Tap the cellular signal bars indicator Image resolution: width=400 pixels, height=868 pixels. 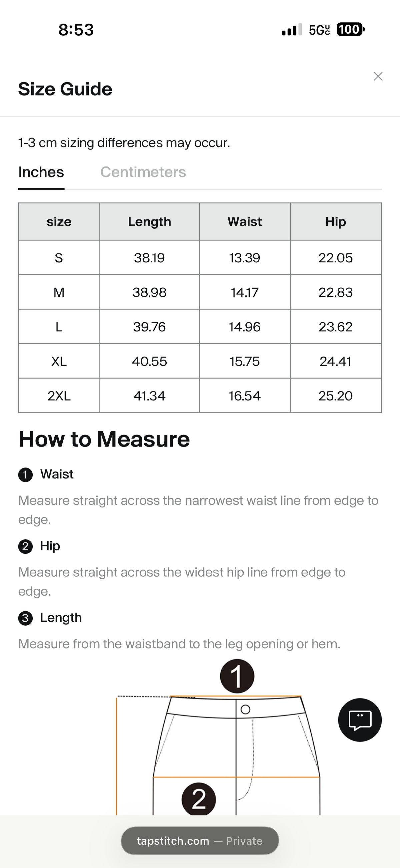click(x=292, y=30)
